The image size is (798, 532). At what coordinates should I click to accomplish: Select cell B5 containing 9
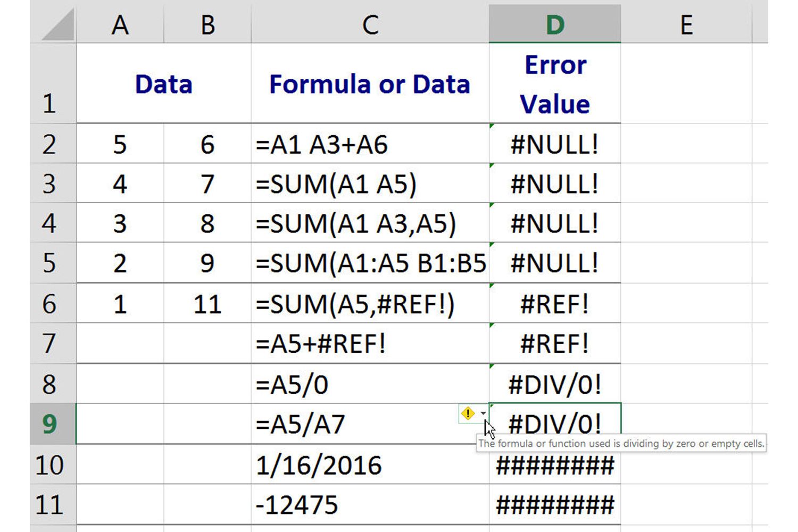click(207, 263)
